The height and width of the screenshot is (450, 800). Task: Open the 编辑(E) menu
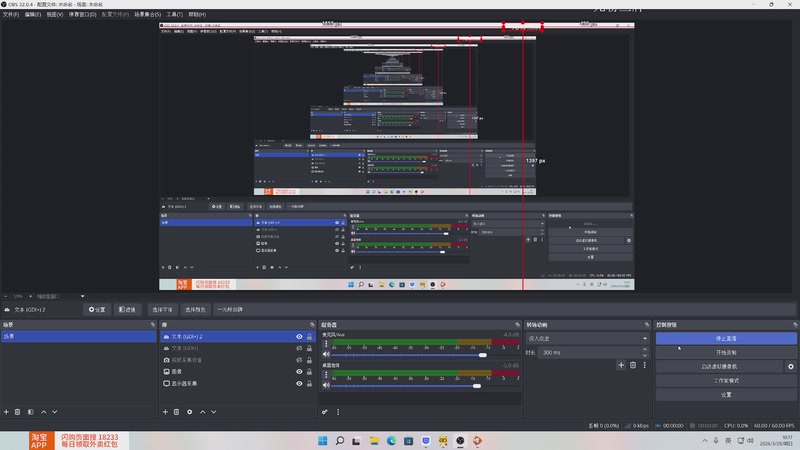(33, 14)
